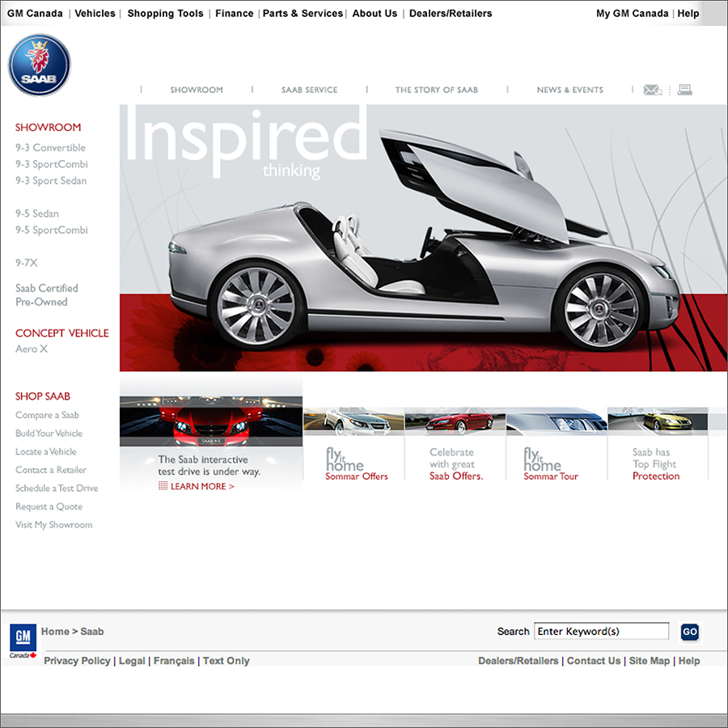Open the Help footer link

tap(689, 661)
